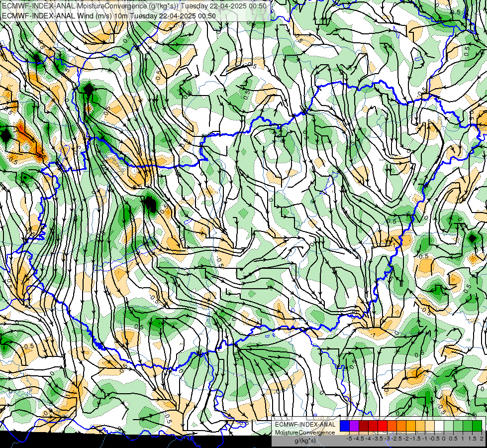Click the -5 tick label on the color scale
487x448 pixels.
[349, 439]
